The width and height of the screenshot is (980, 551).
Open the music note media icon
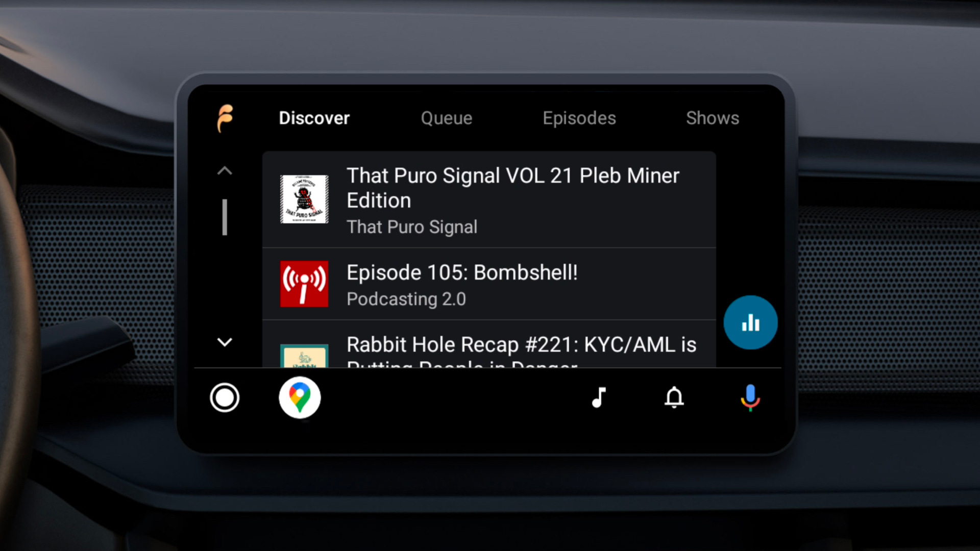click(599, 397)
